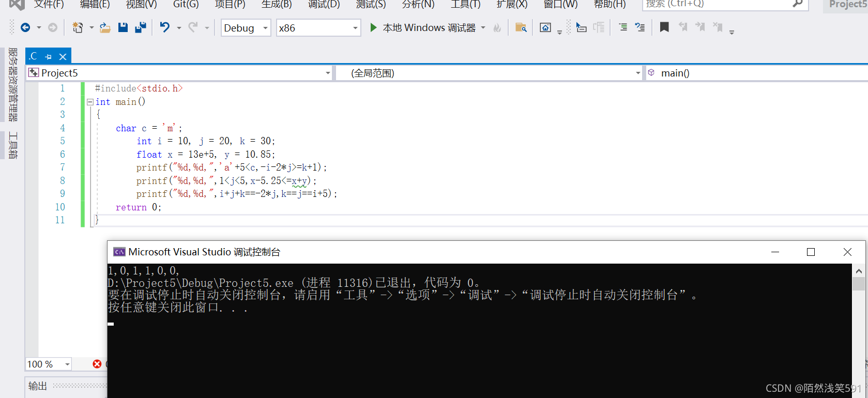Open the 调试(D) menu
Viewport: 868px width, 398px height.
(324, 4)
